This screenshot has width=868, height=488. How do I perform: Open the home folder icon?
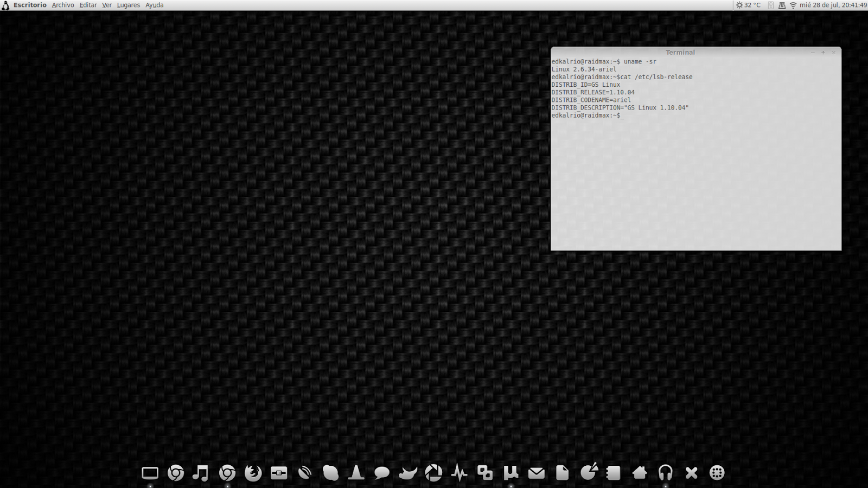coord(640,473)
